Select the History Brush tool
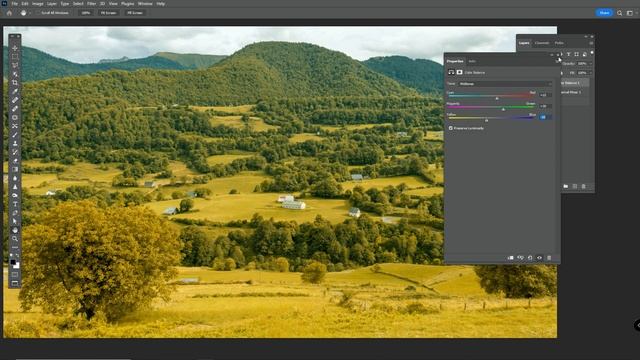640x360 pixels. (x=15, y=152)
